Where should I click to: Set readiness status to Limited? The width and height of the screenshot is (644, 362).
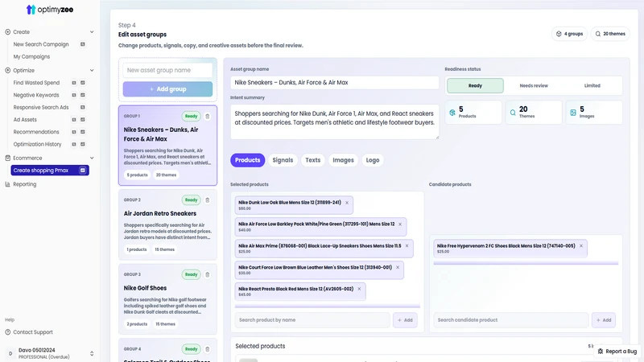592,86
